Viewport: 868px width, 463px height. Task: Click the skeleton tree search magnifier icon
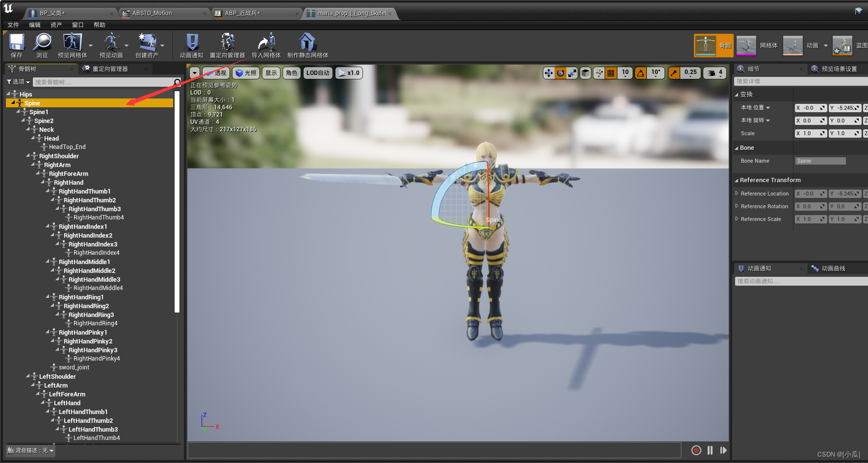[x=177, y=82]
